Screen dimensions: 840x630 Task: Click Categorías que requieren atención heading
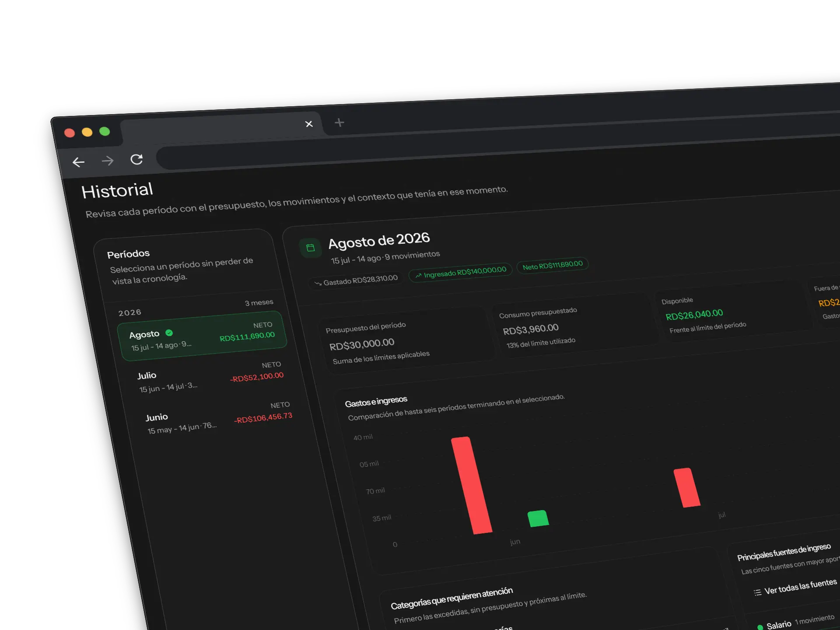[451, 598]
